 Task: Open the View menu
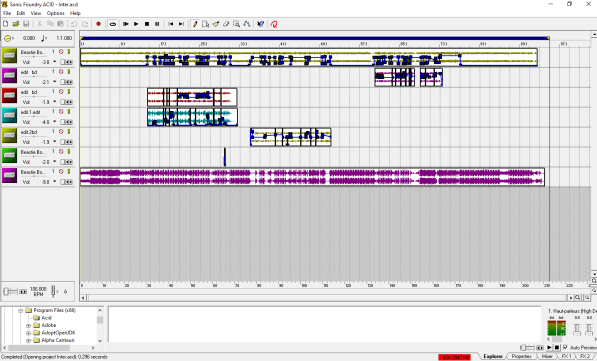coord(36,13)
